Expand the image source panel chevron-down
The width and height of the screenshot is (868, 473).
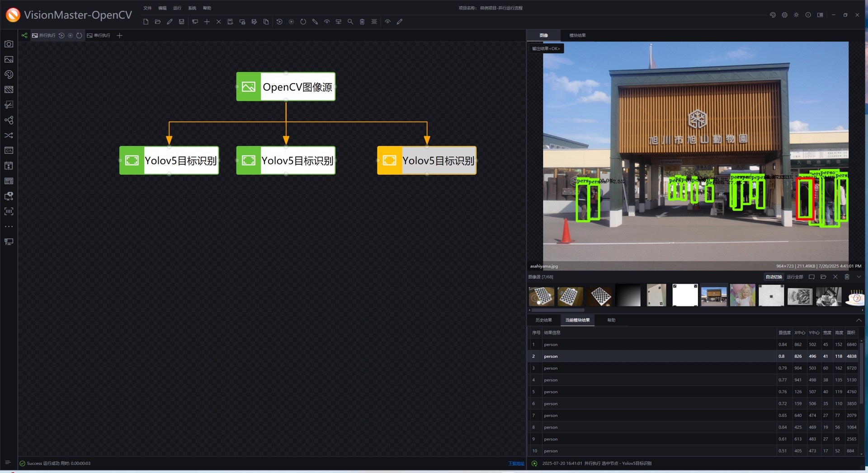(x=859, y=277)
